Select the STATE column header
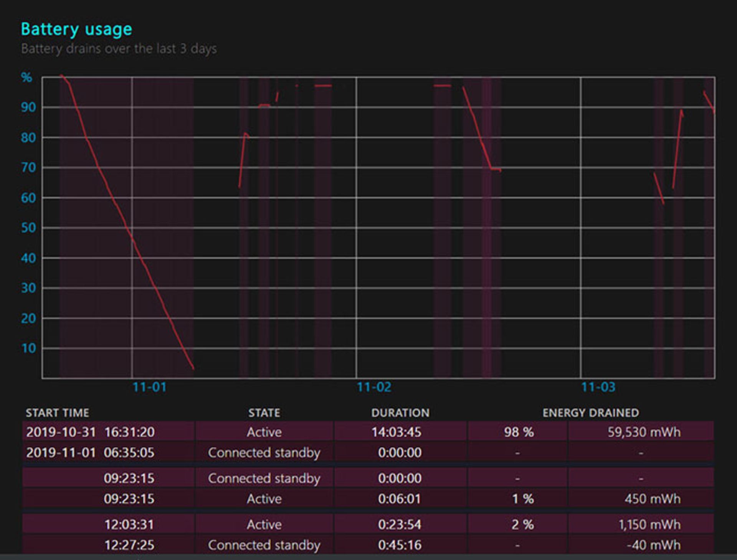This screenshot has height=560, width=737. (x=264, y=413)
